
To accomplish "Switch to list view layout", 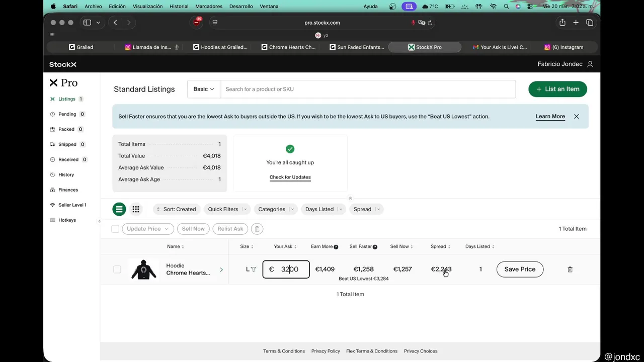I will click(119, 209).
